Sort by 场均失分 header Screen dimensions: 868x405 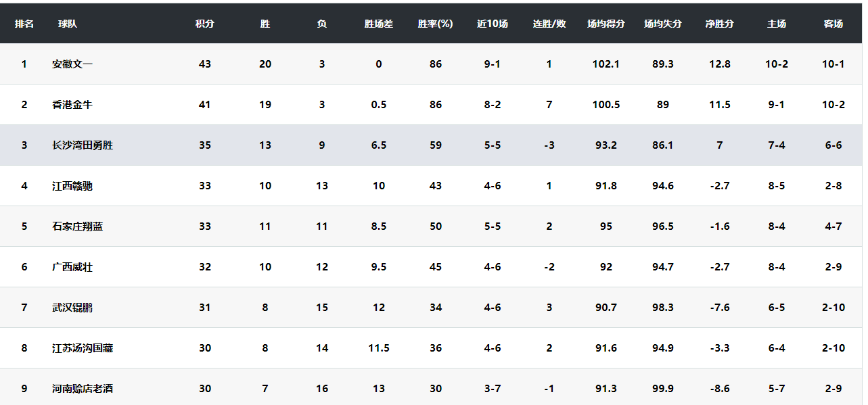click(x=662, y=24)
